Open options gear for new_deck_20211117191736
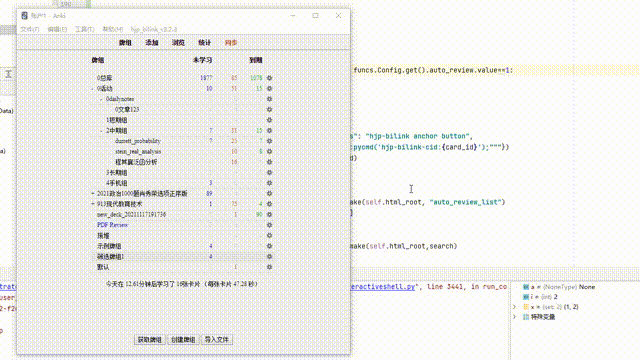The image size is (640, 360). [269, 214]
